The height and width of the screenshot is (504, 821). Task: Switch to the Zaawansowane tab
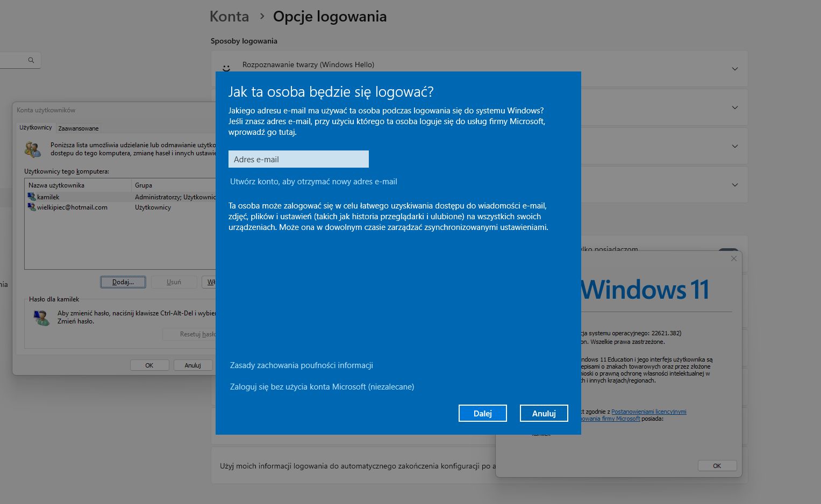tap(78, 128)
